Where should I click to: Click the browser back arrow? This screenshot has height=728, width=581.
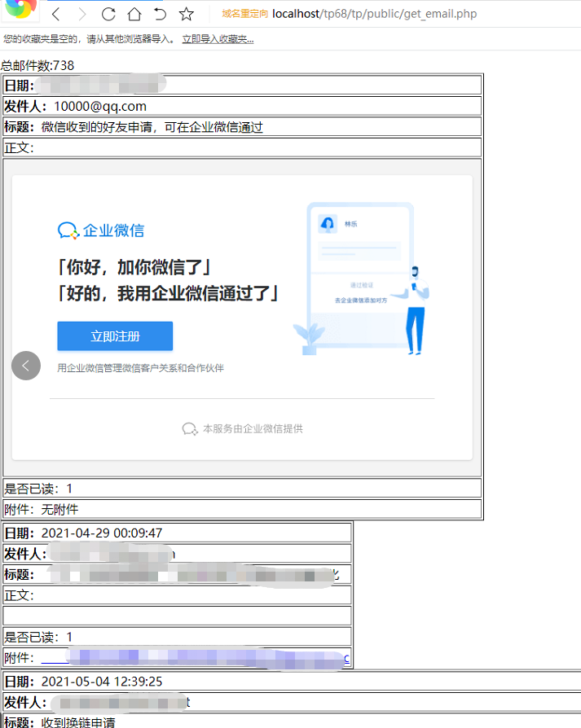tap(55, 14)
